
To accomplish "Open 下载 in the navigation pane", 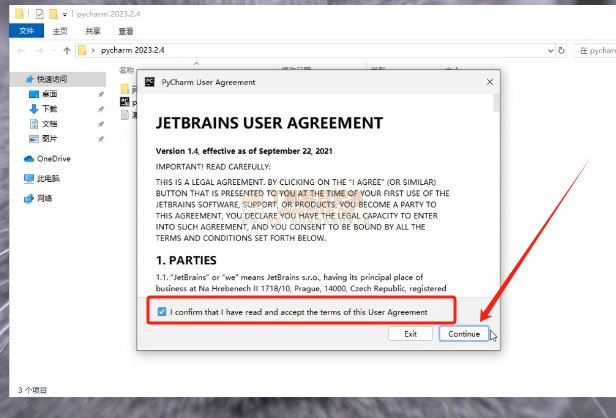I will pos(50,109).
